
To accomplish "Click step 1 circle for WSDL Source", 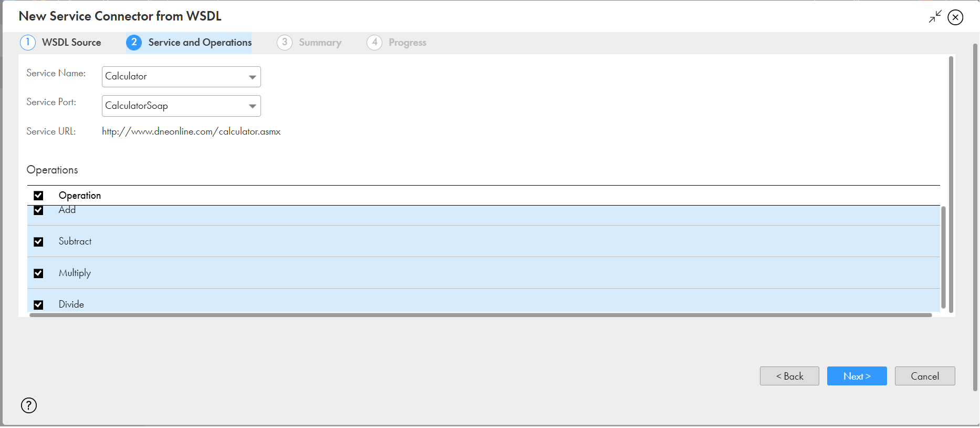I will coord(28,42).
